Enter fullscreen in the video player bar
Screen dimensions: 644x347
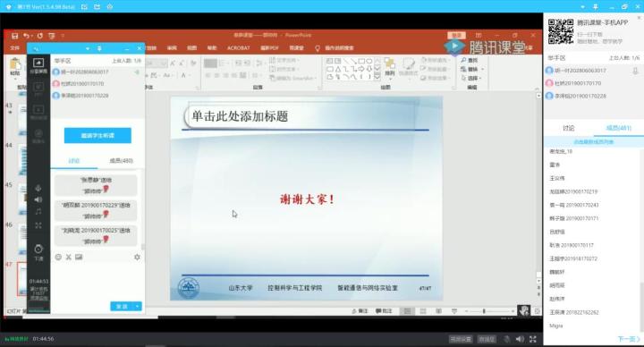coord(533,339)
